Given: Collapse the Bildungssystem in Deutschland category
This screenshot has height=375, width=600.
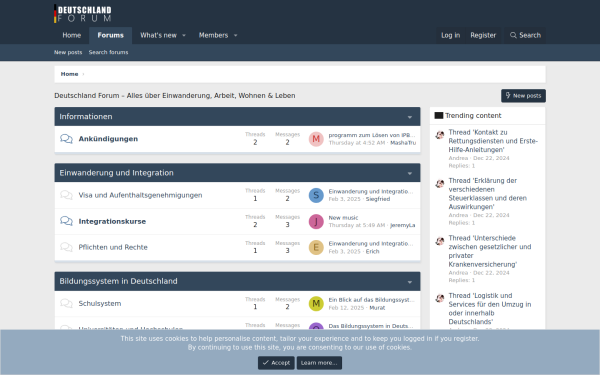Looking at the screenshot, I should point(410,282).
